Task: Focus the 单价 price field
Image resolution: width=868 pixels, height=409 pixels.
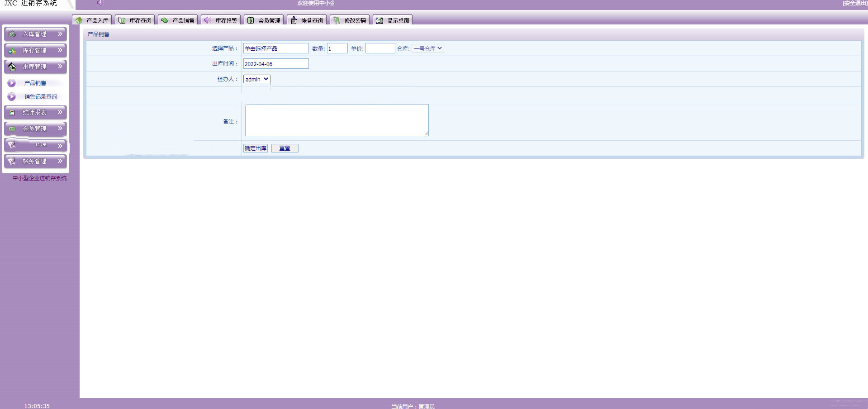Action: click(x=380, y=48)
